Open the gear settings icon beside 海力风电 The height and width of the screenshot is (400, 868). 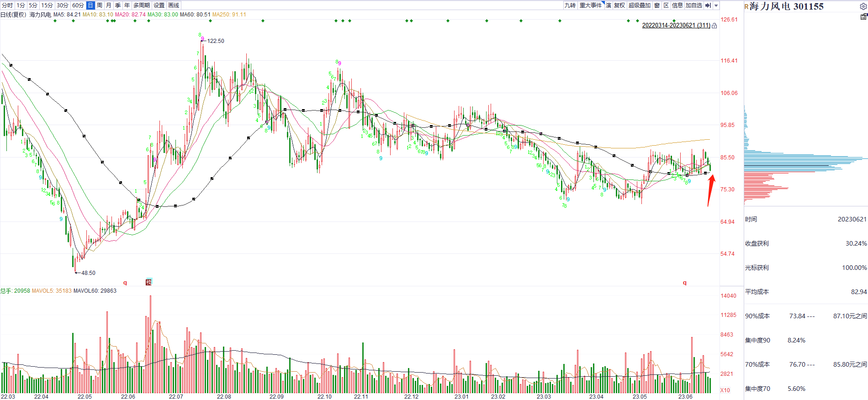tap(863, 6)
